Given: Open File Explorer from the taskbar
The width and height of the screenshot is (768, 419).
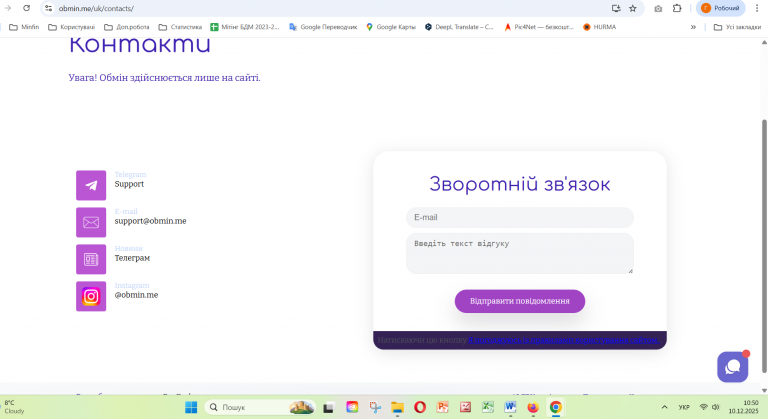Looking at the screenshot, I should click(397, 407).
